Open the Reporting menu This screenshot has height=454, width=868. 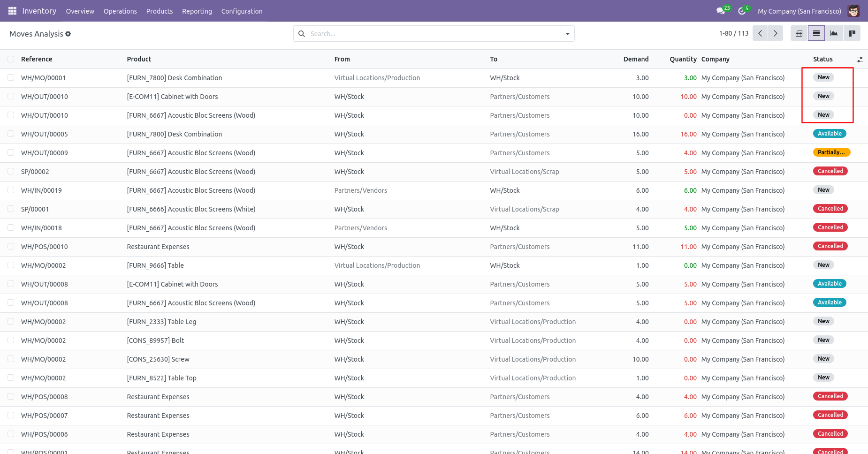197,11
